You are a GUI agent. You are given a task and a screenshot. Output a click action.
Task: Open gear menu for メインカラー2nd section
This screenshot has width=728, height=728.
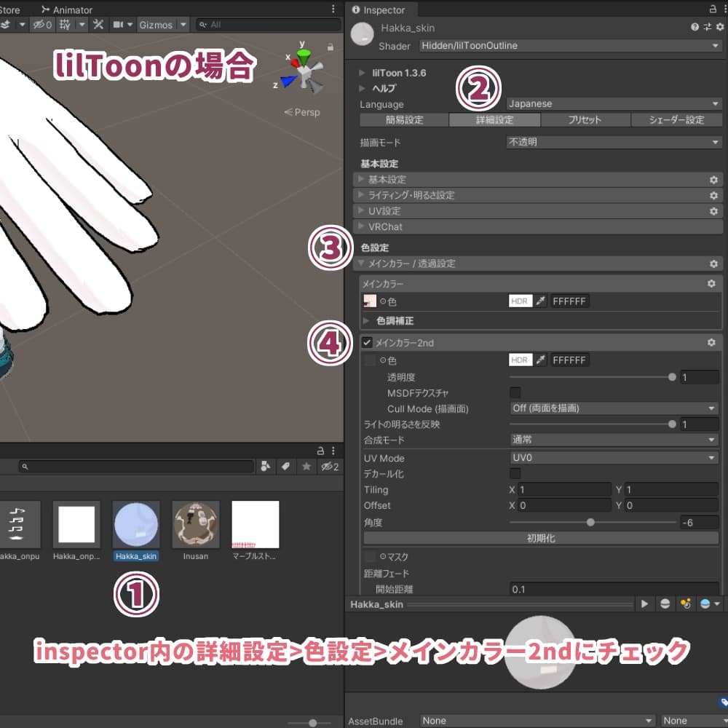(x=711, y=342)
